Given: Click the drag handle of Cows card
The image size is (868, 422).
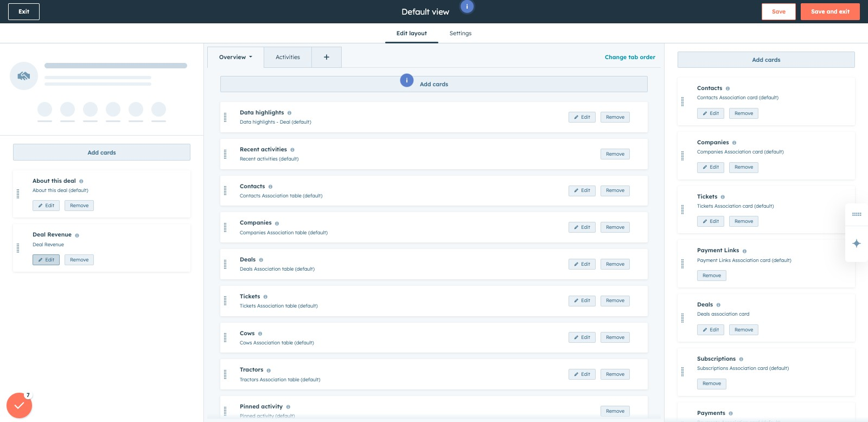Looking at the screenshot, I should [225, 337].
